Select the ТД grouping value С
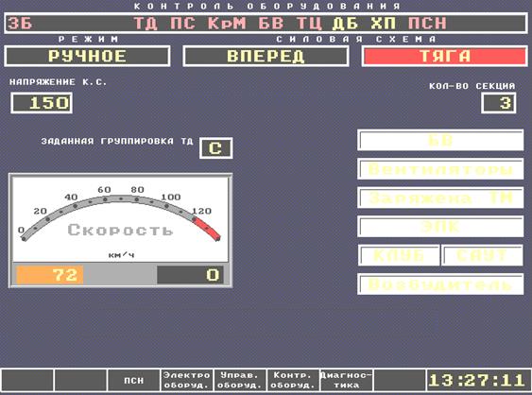Image resolution: width=532 pixels, height=395 pixels. pos(216,148)
